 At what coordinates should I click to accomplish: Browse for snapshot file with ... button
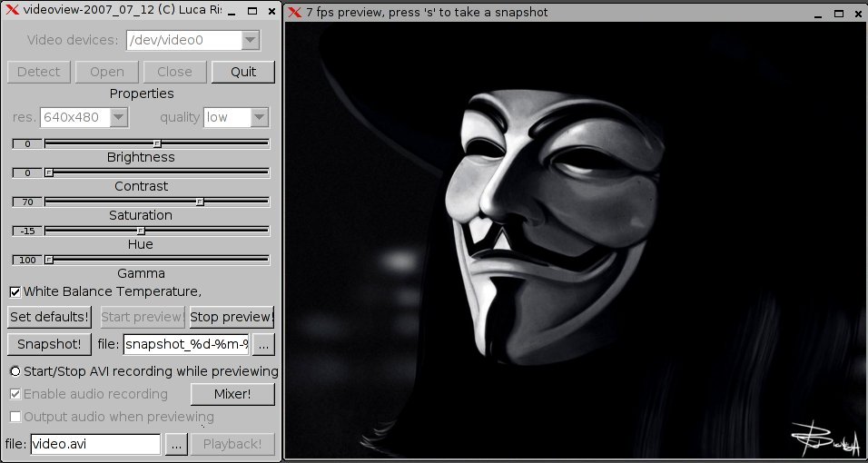coord(263,344)
